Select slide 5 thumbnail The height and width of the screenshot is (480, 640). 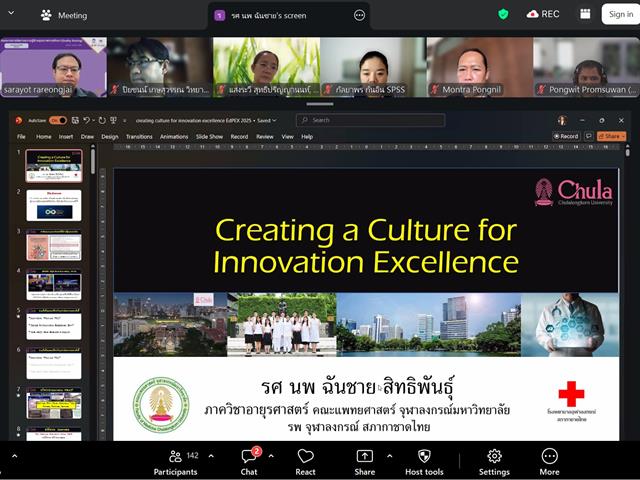53,324
